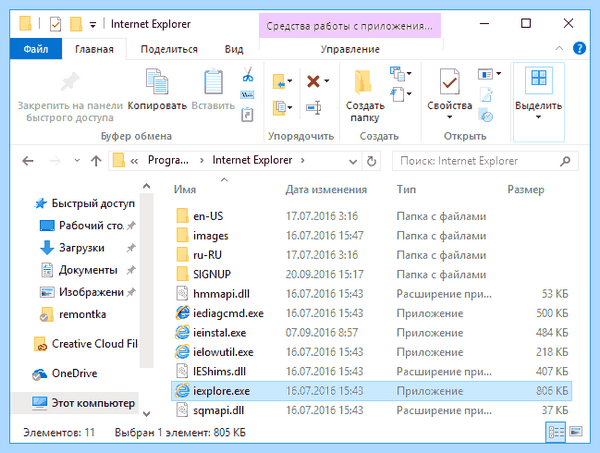Open Загрузки in navigation pane
The image size is (600, 453).
tap(82, 248)
